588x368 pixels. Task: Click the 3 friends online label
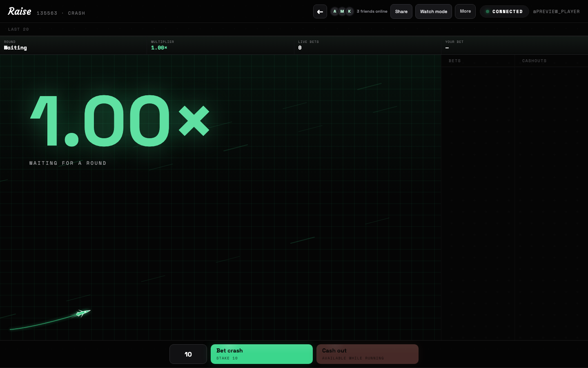[372, 11]
